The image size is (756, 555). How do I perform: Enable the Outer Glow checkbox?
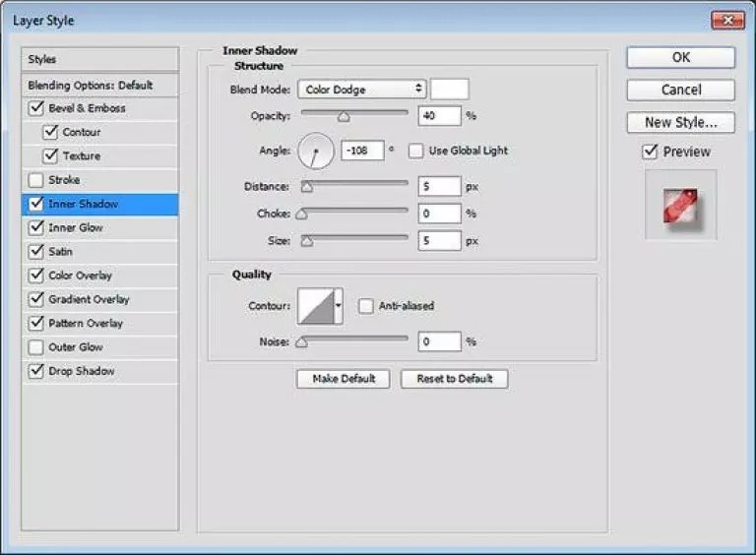(36, 346)
